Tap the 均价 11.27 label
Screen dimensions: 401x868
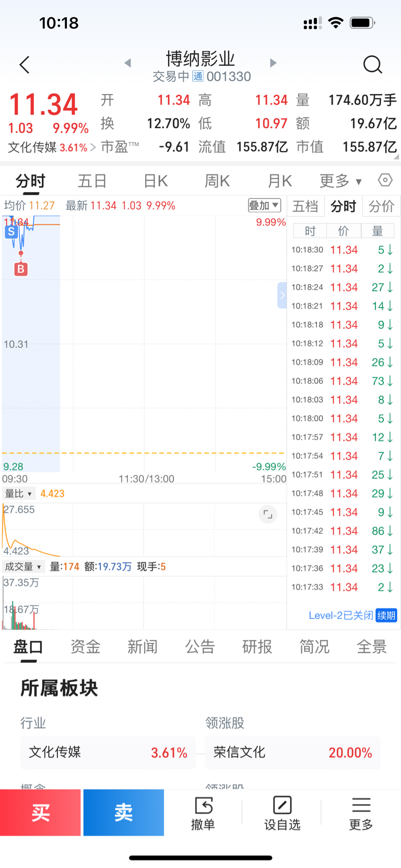pos(29,205)
